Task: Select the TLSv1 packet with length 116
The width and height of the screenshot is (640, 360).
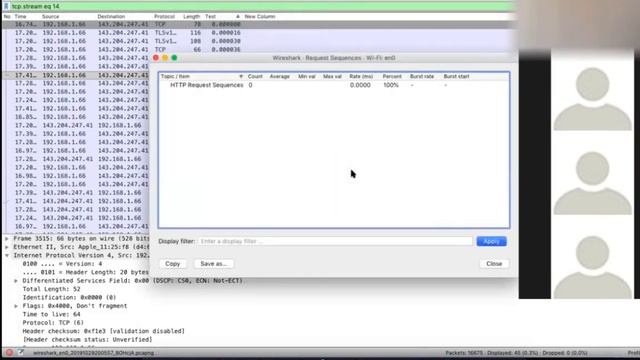Action: 257,33
